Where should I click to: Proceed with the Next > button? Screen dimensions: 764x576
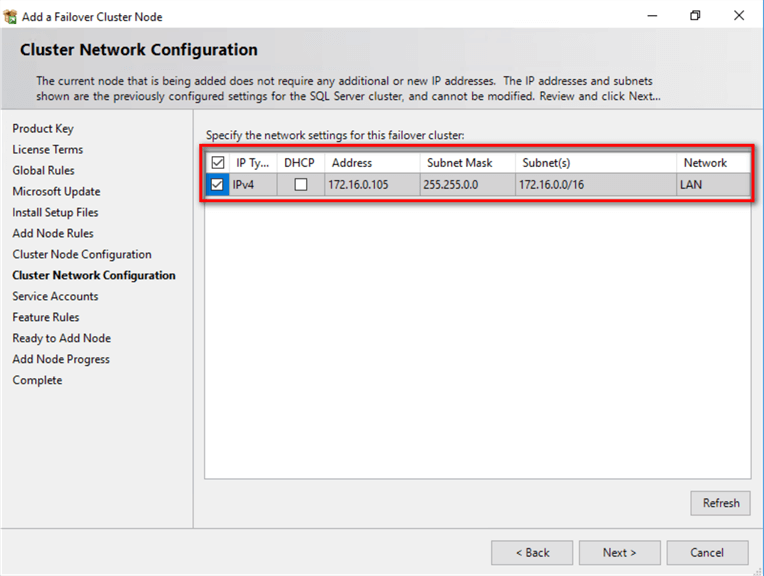(x=619, y=553)
